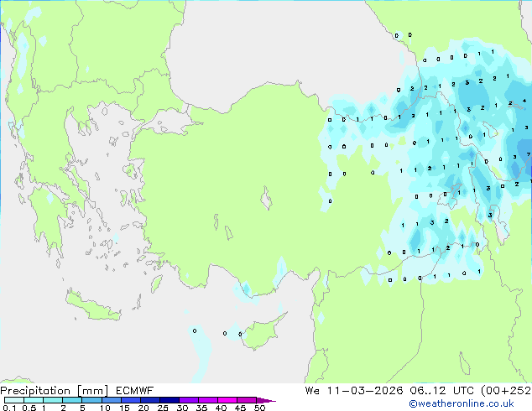Image resolution: width=532 pixels, height=411 pixels.
Task: Click the legend arrow tip above 50 mm
Action: 266,400
